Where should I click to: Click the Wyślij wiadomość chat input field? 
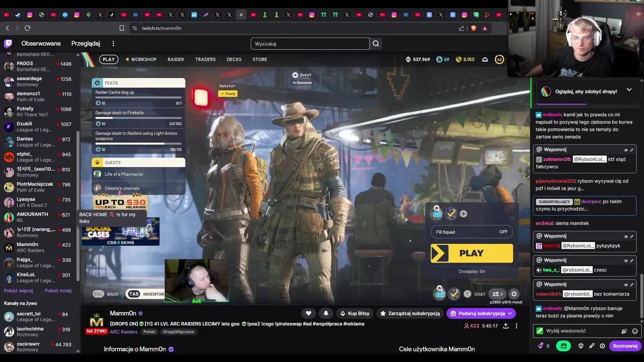(574, 331)
